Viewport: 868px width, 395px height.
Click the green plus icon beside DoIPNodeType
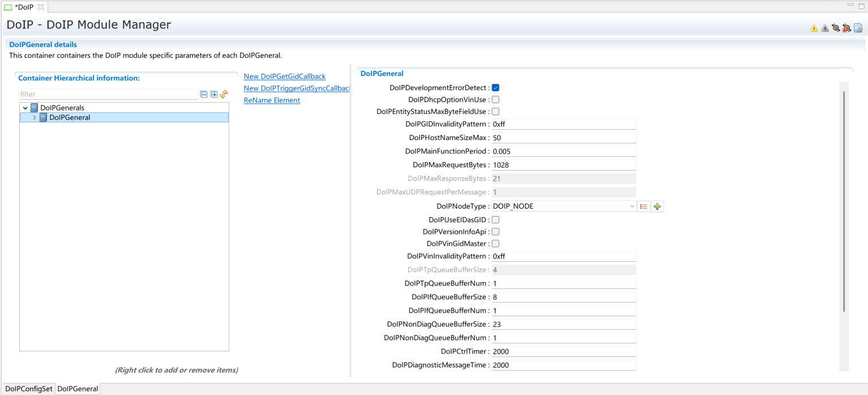(657, 207)
